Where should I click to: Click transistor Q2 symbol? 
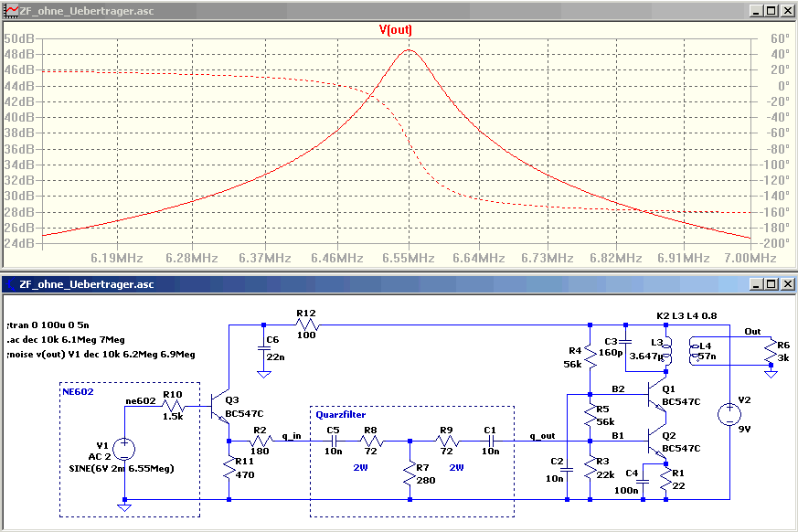tap(656, 442)
